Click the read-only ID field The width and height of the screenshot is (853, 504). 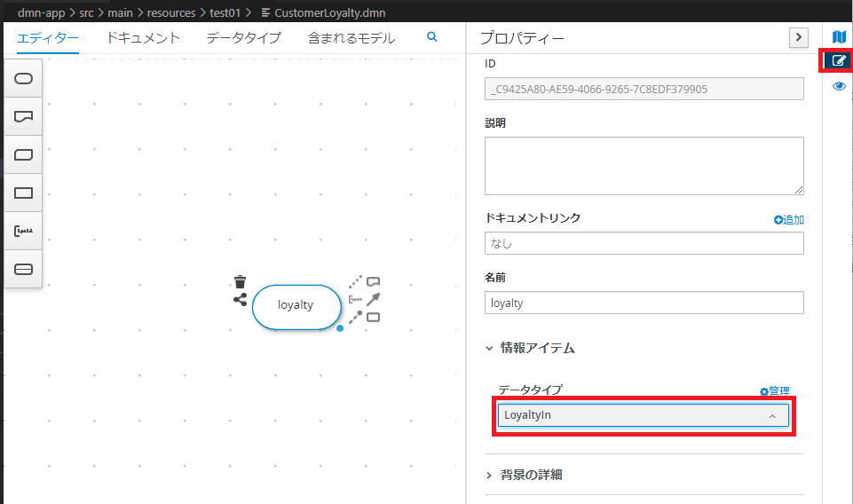(x=644, y=89)
